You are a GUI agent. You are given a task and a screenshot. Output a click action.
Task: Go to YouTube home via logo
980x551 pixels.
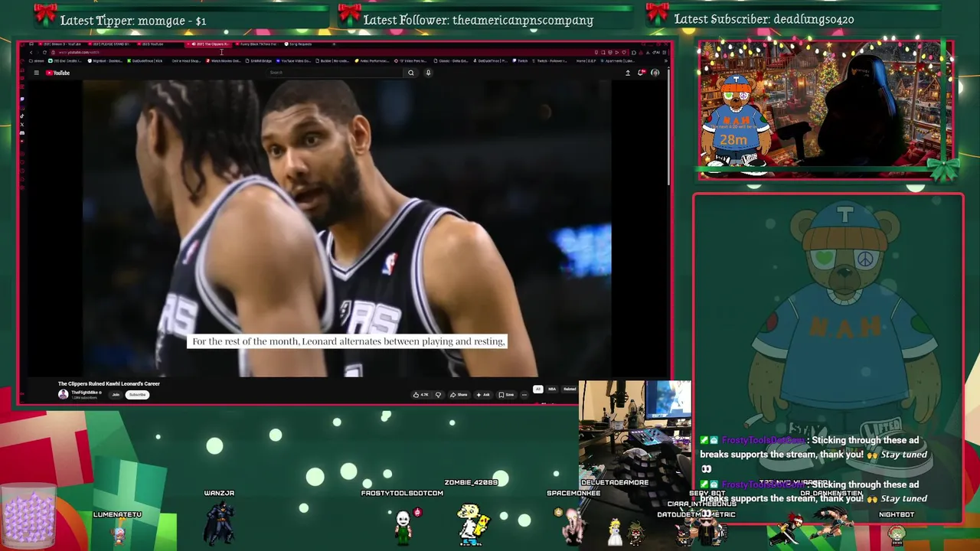point(57,73)
